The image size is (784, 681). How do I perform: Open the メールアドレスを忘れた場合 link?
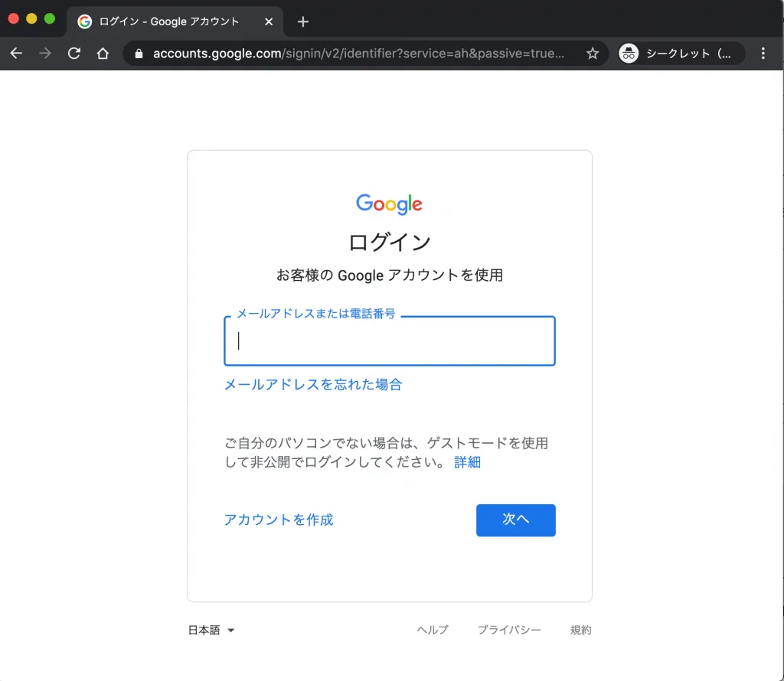click(x=313, y=384)
